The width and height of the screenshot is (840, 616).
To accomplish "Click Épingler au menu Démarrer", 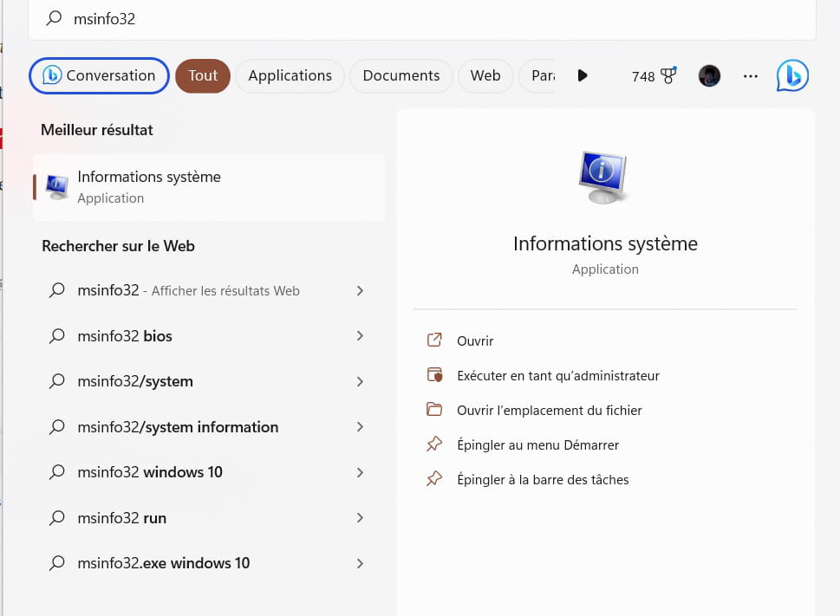I will coord(537,445).
